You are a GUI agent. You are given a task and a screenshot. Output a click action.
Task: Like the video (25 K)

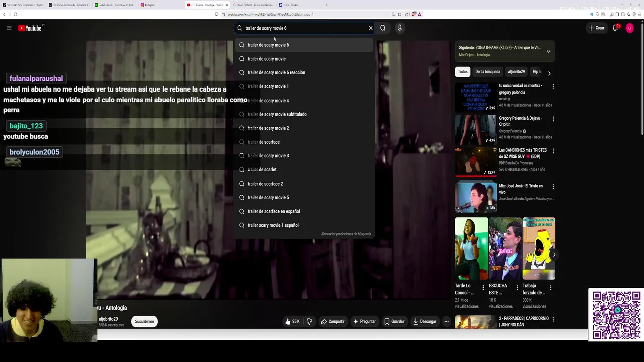(x=292, y=321)
